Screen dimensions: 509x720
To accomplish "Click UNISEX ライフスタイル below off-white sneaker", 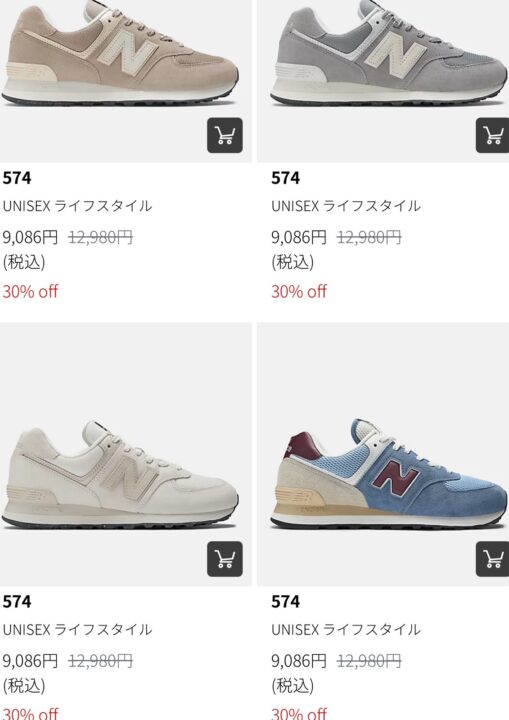I will [x=77, y=629].
